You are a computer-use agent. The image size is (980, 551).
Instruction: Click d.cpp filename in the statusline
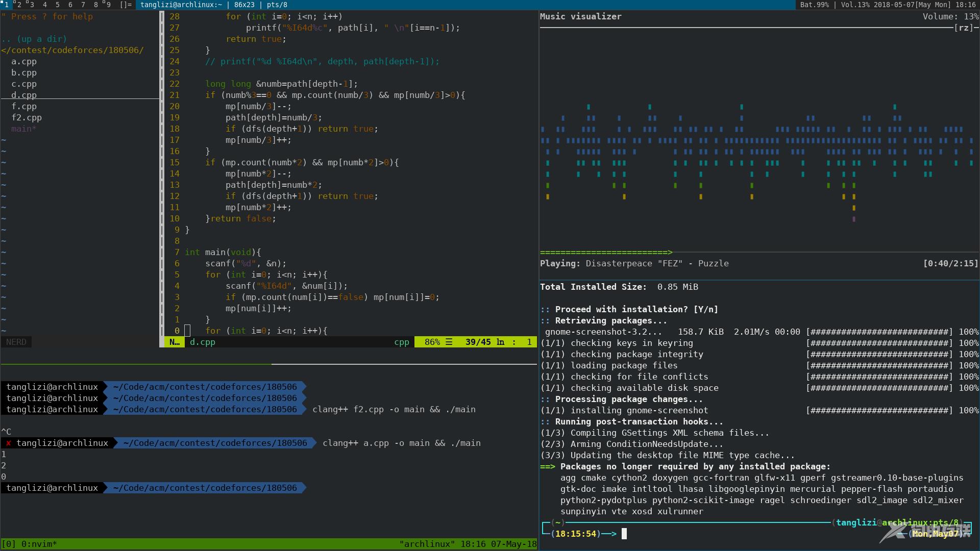[203, 342]
